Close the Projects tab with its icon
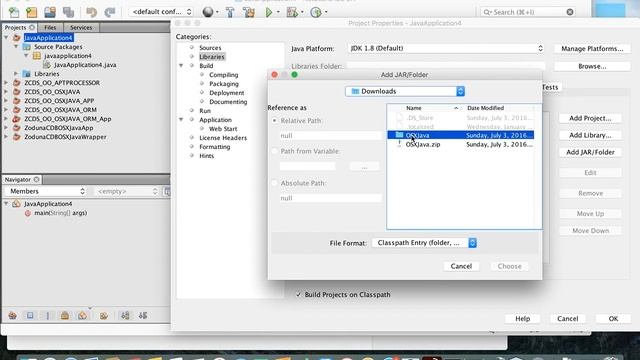The width and height of the screenshot is (640, 360). (x=32, y=27)
